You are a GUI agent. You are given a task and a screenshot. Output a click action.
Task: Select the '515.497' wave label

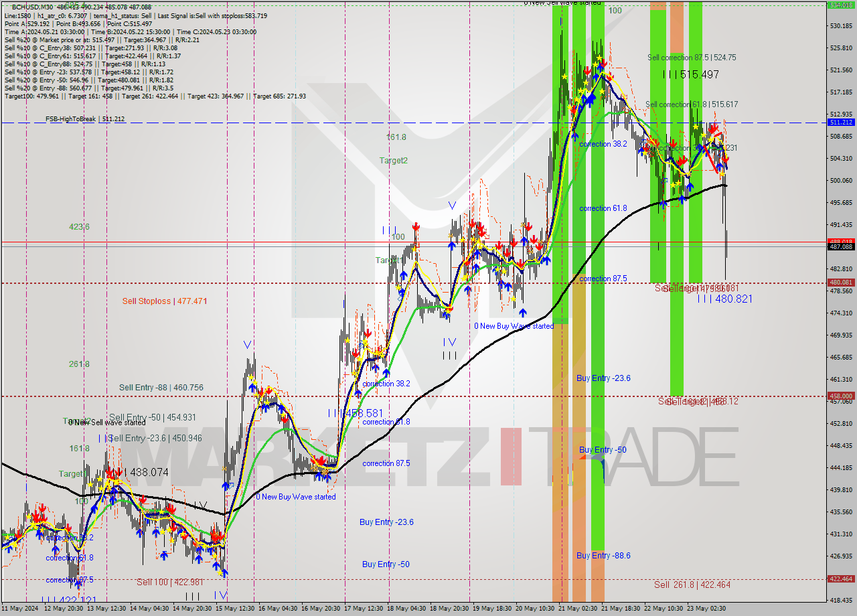click(x=699, y=74)
